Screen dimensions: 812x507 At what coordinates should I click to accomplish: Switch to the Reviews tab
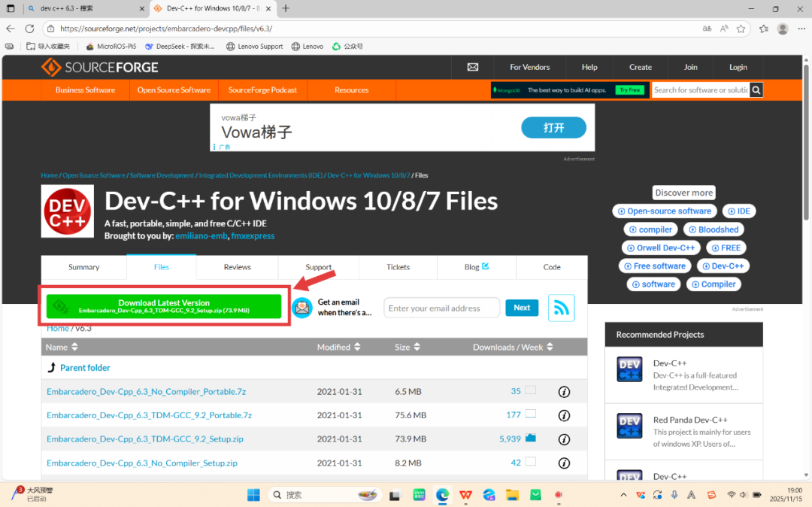click(237, 267)
